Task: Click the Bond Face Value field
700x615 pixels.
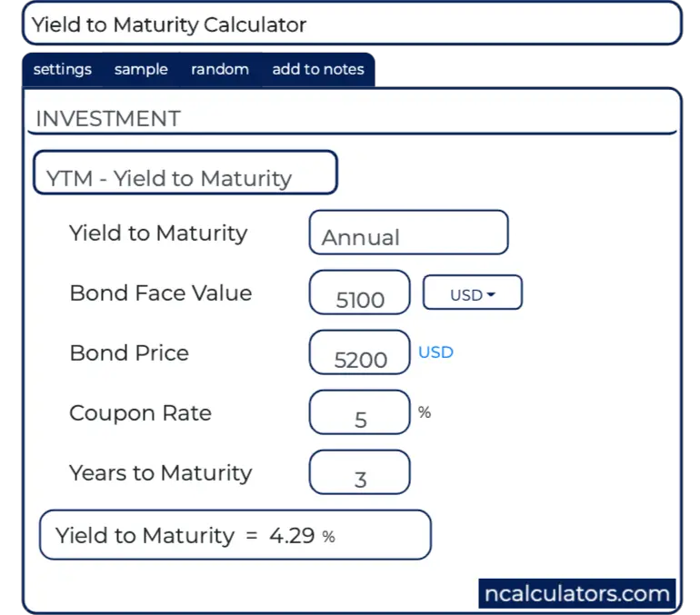Action: tap(360, 295)
